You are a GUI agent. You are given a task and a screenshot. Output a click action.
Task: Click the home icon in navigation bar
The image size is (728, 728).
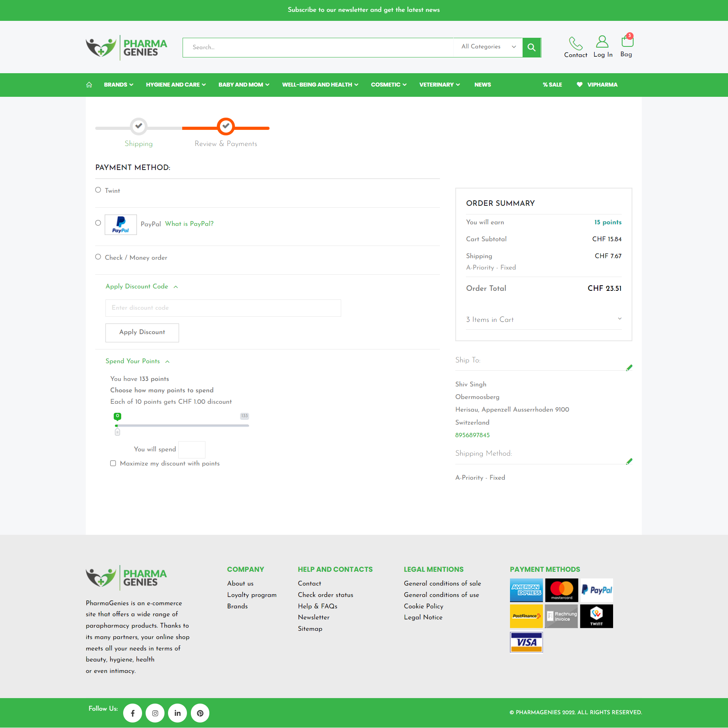click(89, 85)
